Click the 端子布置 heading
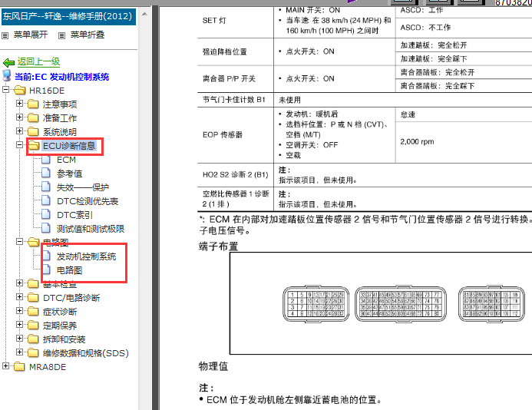 (x=219, y=246)
